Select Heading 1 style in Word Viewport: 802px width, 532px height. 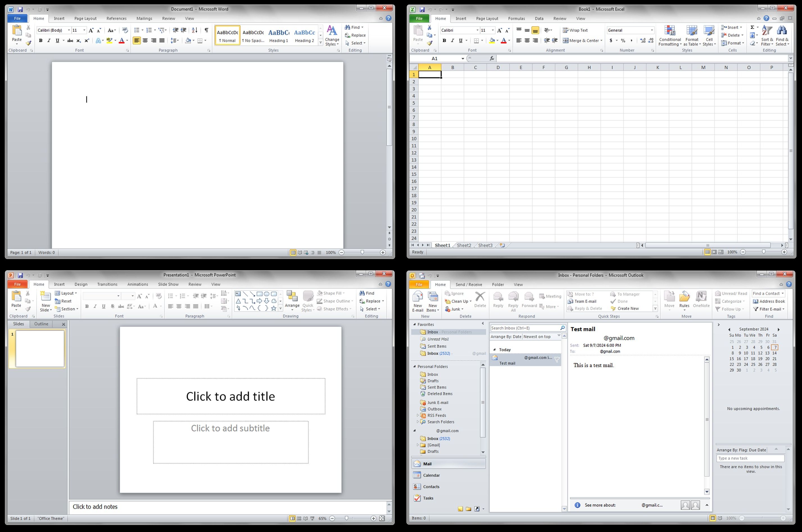pyautogui.click(x=279, y=35)
